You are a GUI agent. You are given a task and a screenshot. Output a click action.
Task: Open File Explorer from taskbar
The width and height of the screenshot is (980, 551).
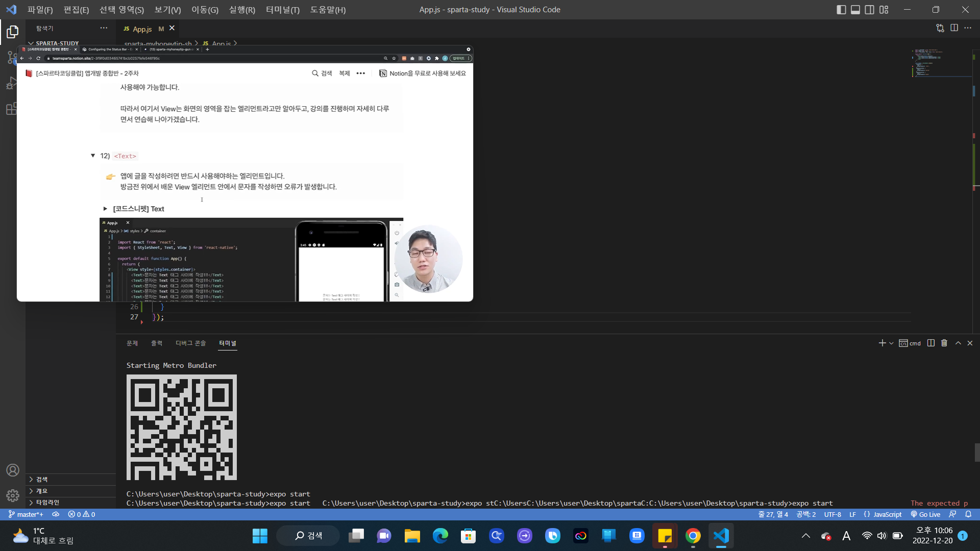(x=412, y=536)
